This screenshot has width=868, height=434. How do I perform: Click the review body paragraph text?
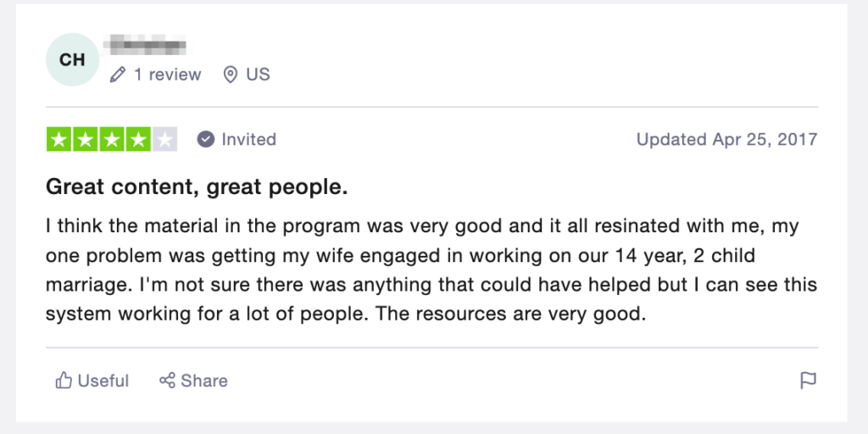(431, 270)
